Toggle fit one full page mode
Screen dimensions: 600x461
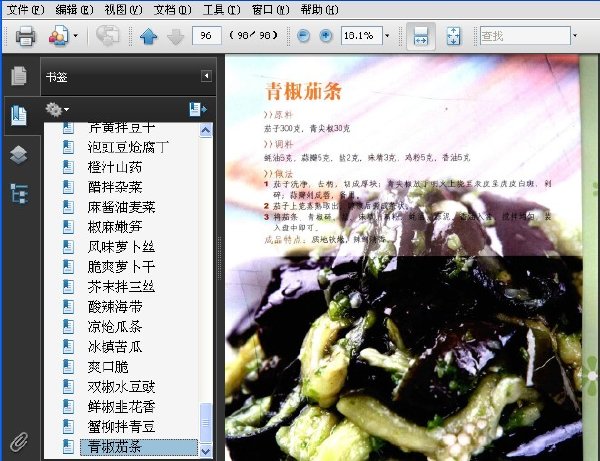click(x=453, y=36)
